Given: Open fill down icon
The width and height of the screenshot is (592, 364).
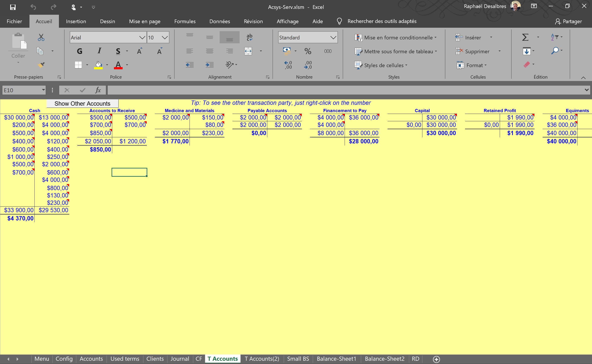Looking at the screenshot, I should coord(527,51).
